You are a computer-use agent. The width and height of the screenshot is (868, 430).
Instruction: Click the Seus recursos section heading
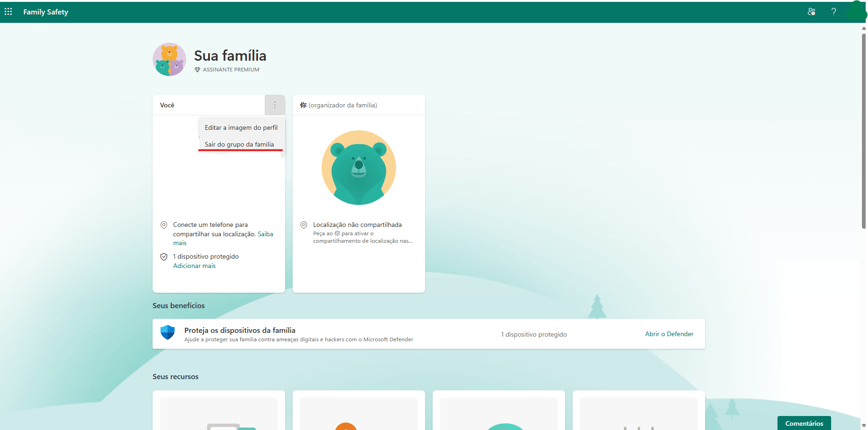pos(175,376)
